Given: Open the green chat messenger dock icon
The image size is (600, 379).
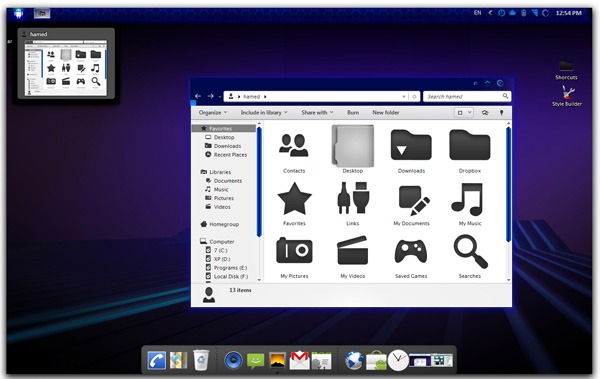Looking at the screenshot, I should (255, 361).
